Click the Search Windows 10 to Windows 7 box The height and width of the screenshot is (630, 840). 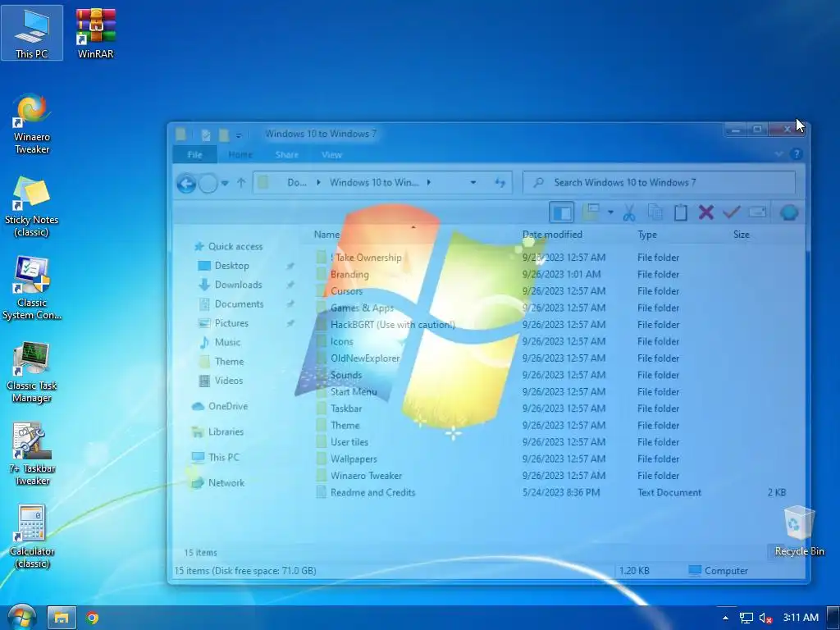coord(659,183)
